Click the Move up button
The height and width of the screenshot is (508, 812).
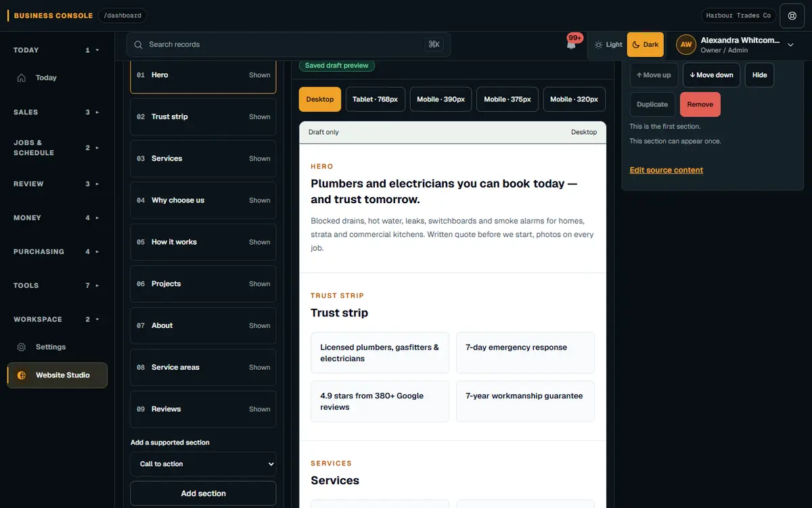654,75
